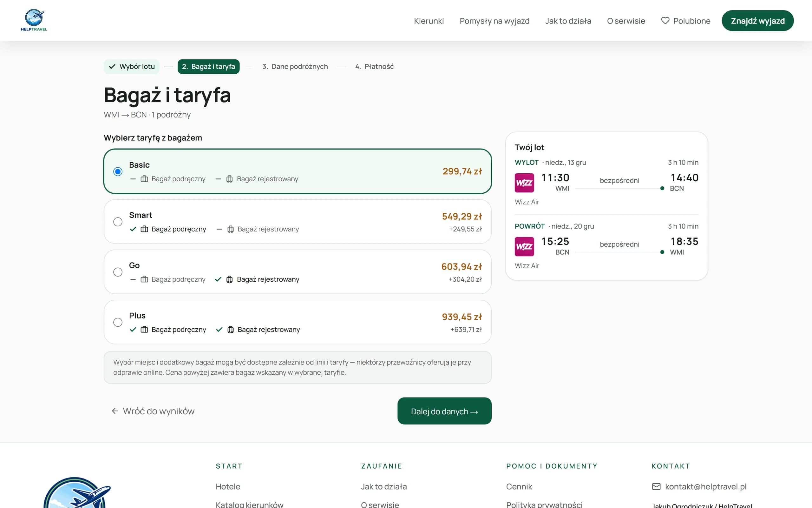Click the HelpTravel logo in header
The width and height of the screenshot is (812, 508).
[x=34, y=20]
